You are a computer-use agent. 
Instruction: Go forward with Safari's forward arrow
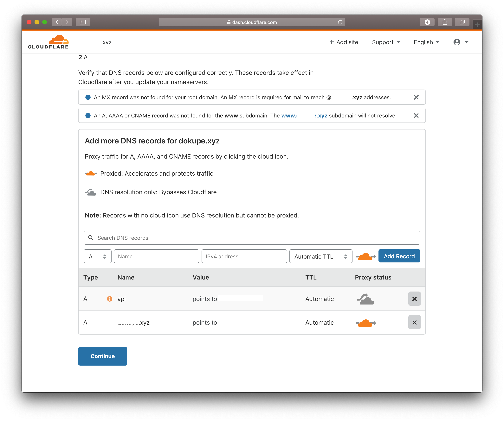(x=67, y=22)
